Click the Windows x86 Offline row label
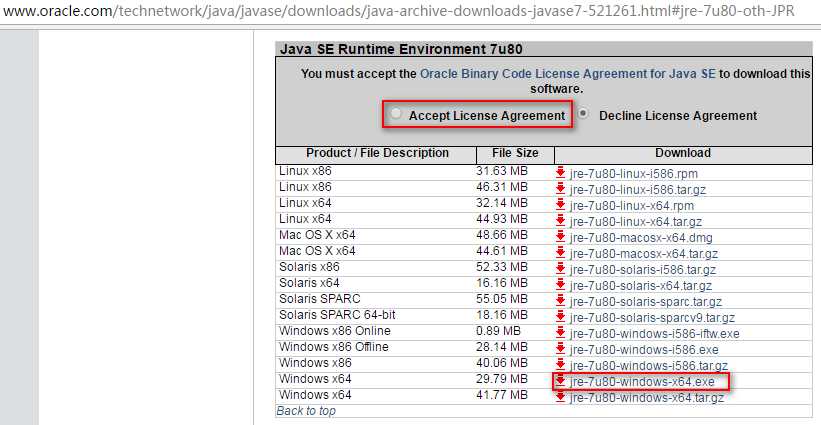 tap(334, 347)
